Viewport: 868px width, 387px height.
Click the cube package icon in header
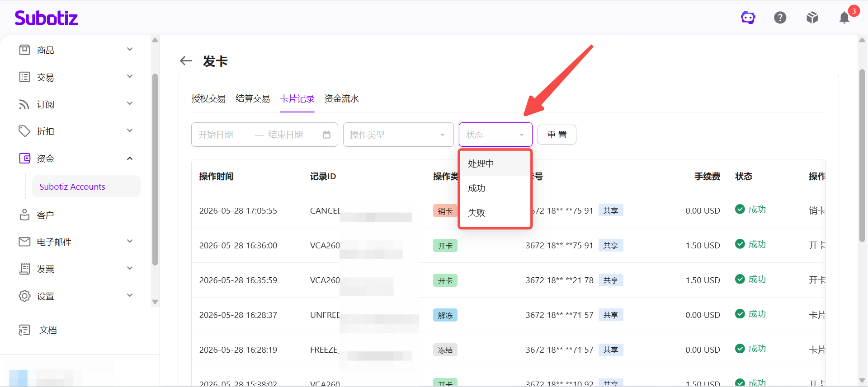(x=812, y=18)
